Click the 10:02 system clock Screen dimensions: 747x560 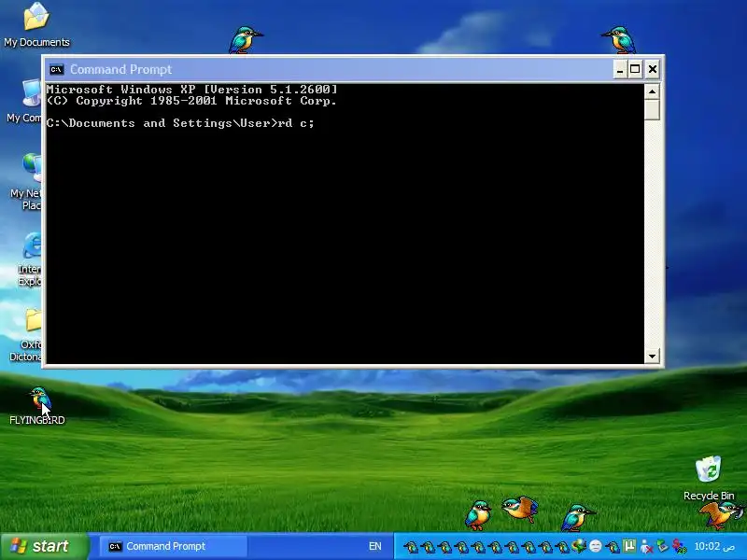click(713, 546)
